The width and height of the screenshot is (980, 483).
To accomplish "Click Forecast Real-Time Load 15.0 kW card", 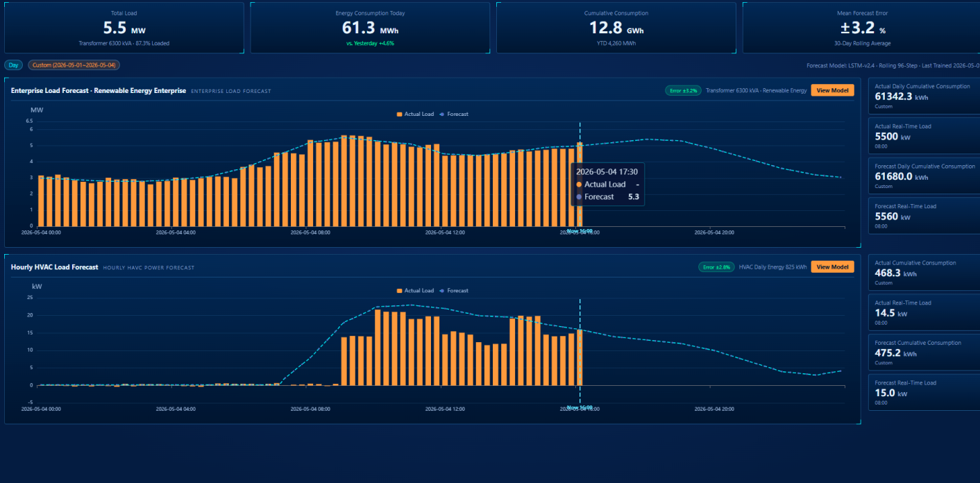I will click(x=924, y=392).
